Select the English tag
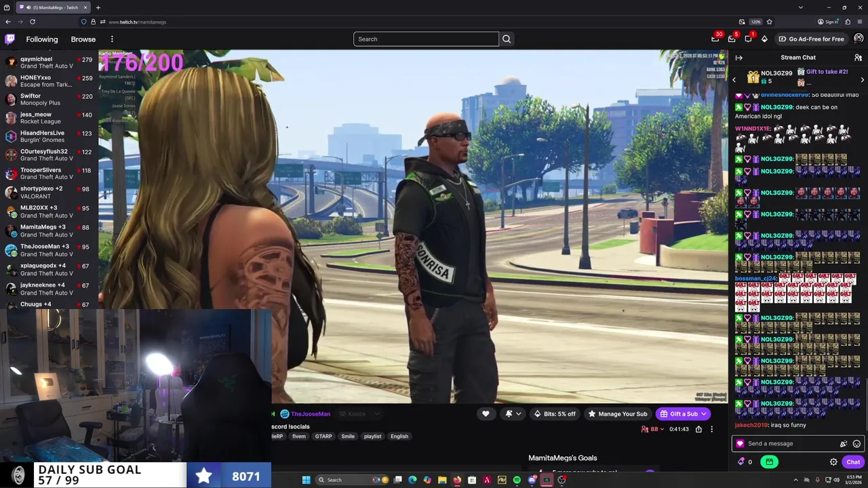Image resolution: width=868 pixels, height=488 pixels. point(399,436)
